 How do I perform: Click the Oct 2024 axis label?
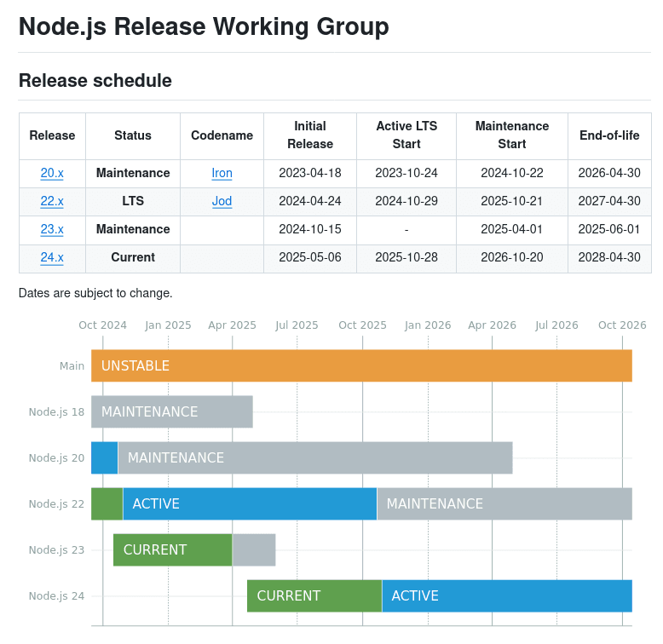tap(103, 325)
